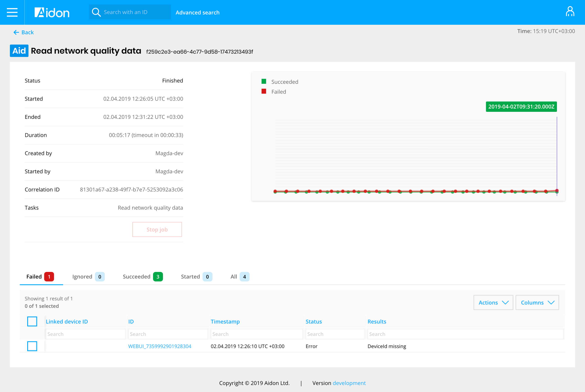The width and height of the screenshot is (585, 392).
Task: Click the Aidon logo
Action: (x=52, y=12)
